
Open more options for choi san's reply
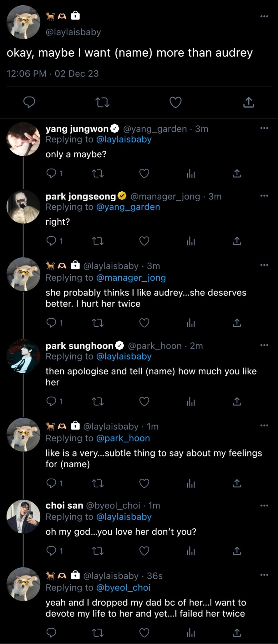(x=264, y=505)
